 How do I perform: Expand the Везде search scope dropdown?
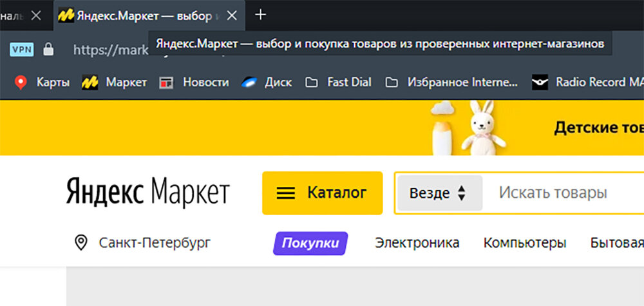[440, 193]
